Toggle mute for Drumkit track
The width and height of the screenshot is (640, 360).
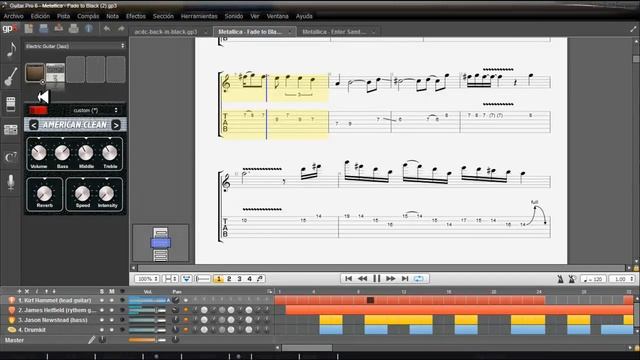point(111,329)
